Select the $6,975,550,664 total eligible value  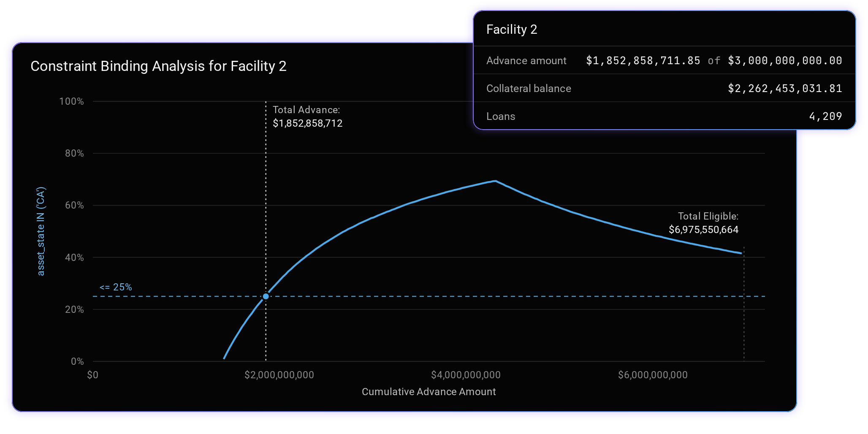704,230
